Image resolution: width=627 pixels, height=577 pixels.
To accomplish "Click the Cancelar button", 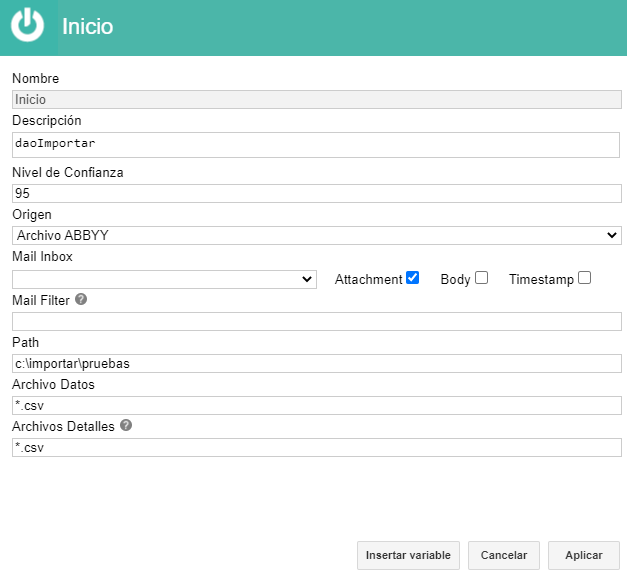I will tap(504, 555).
